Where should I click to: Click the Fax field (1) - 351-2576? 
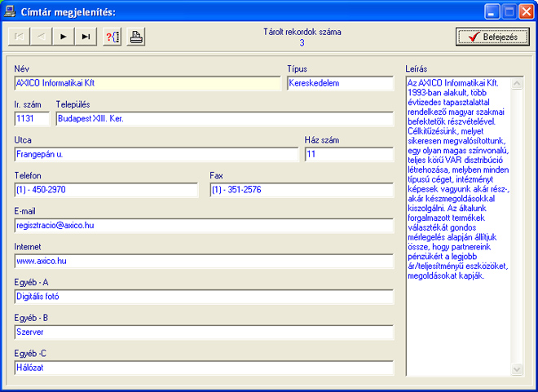click(302, 190)
